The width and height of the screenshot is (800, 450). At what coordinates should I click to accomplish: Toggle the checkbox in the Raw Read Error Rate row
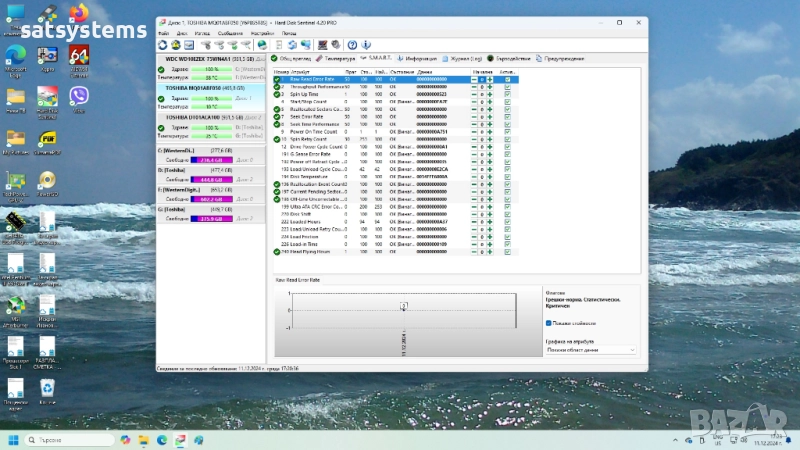507,79
